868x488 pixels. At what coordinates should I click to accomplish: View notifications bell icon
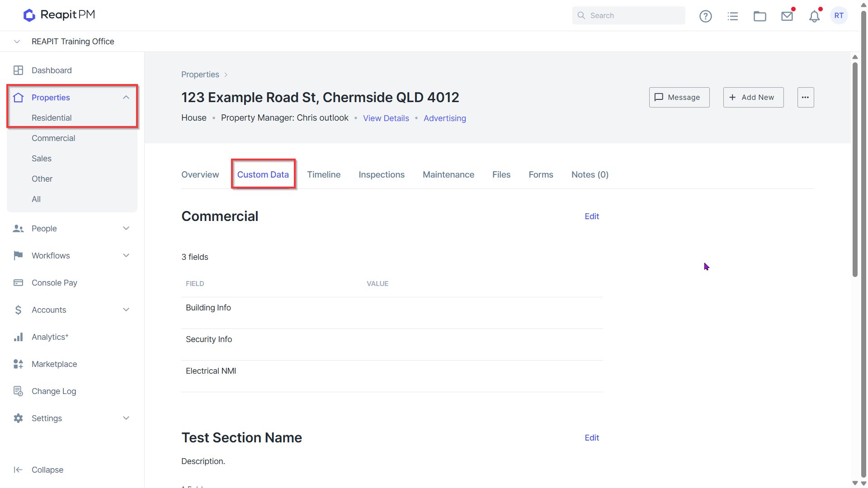[x=814, y=16]
